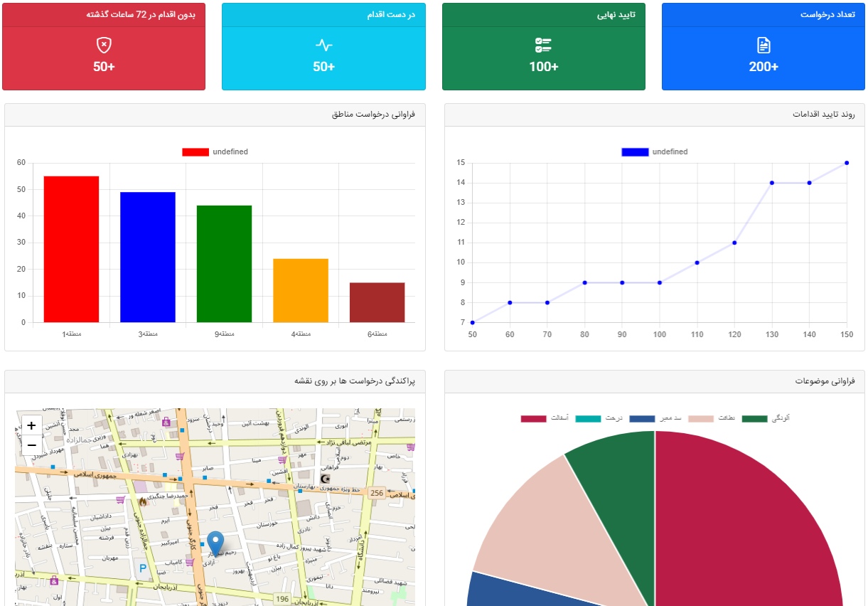The width and height of the screenshot is (868, 606).
Task: Toggle the آسفالت legend item in pie chart
Action: coord(534,419)
